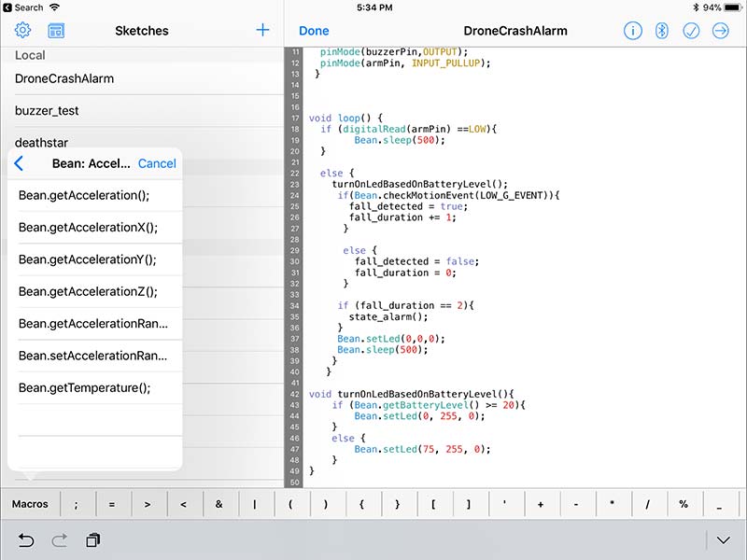Insert opening curly brace key

click(x=361, y=504)
